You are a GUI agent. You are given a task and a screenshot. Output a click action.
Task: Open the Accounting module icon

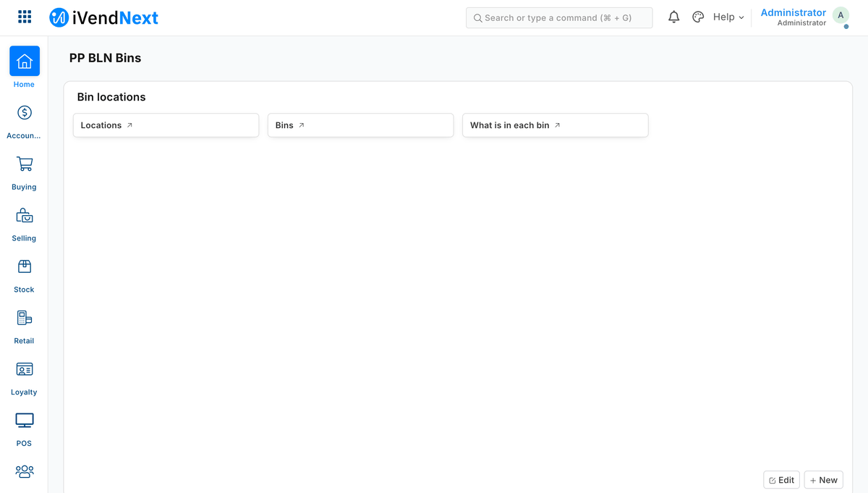click(x=25, y=112)
